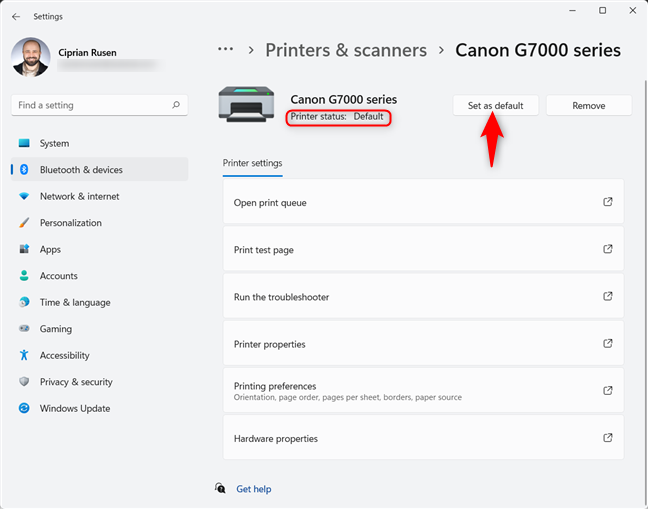Viewport: 648px width, 509px height.
Task: Click the Get help headset icon
Action: pos(220,488)
